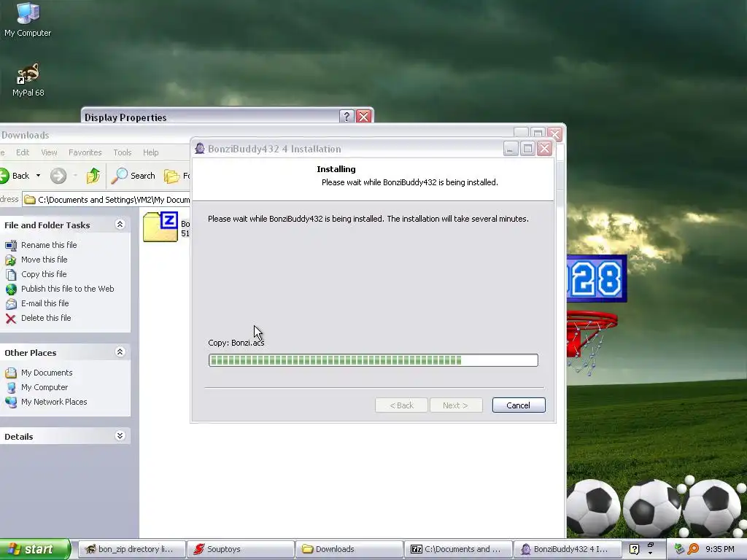Open the View menu in Downloads window
This screenshot has width=747, height=560.
point(49,152)
